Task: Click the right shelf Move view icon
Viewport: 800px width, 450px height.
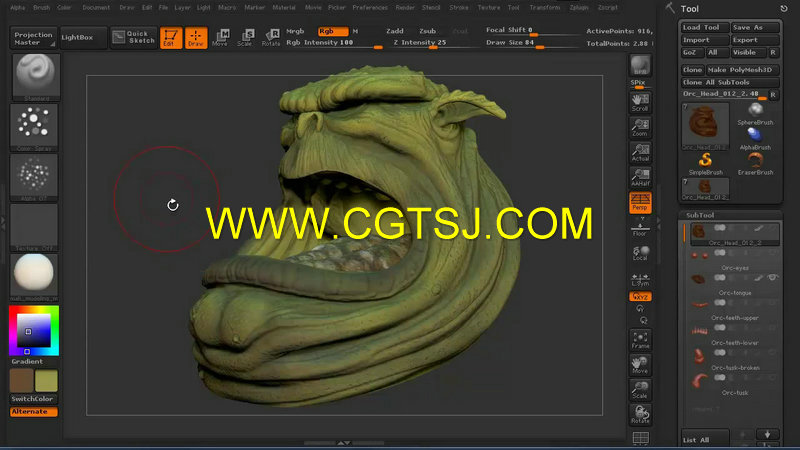Action: 640,365
